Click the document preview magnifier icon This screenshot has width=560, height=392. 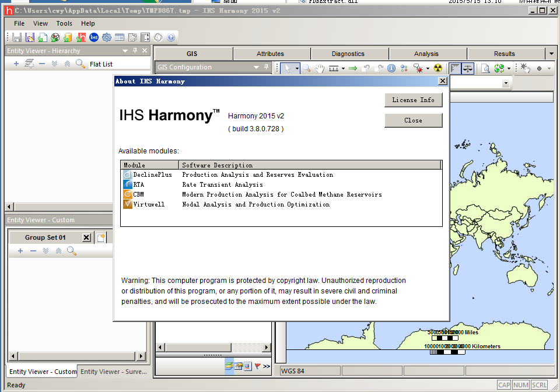485,68
